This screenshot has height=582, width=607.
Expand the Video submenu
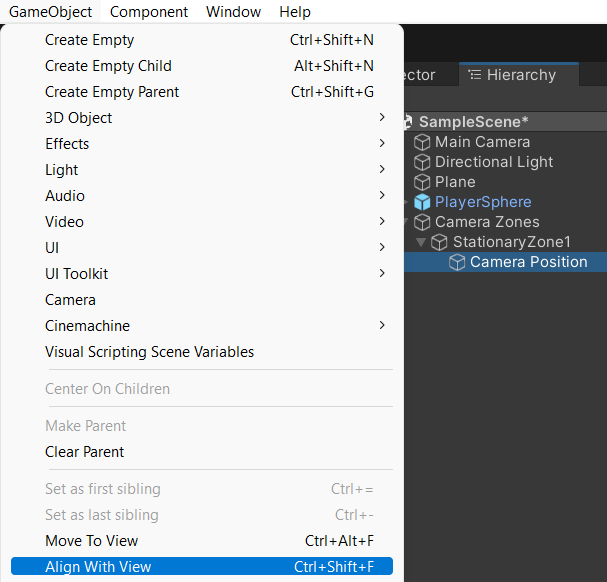[202, 221]
